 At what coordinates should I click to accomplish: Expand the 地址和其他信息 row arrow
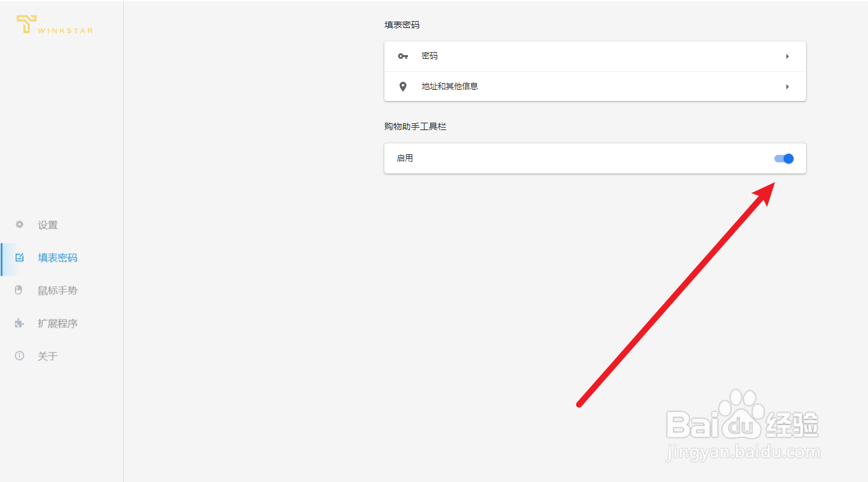[787, 87]
